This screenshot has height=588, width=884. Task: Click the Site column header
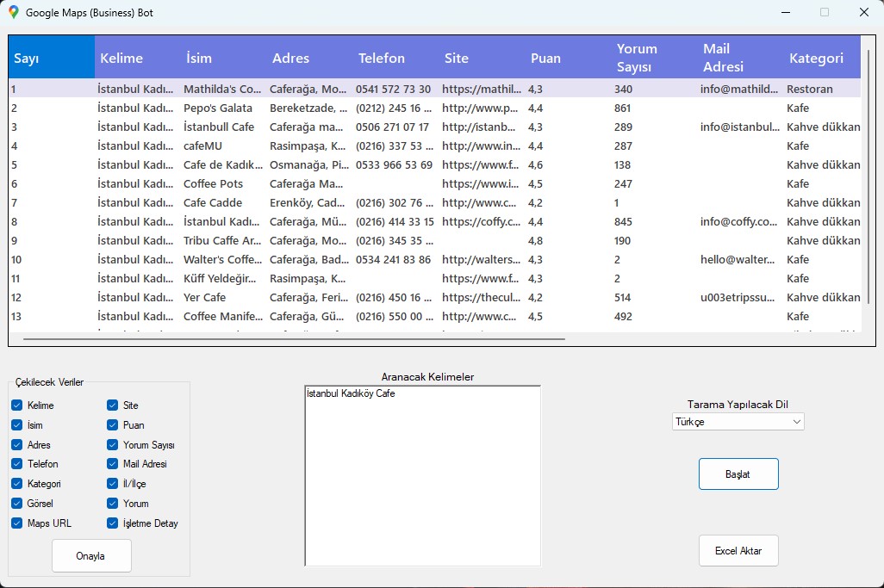[x=482, y=58]
